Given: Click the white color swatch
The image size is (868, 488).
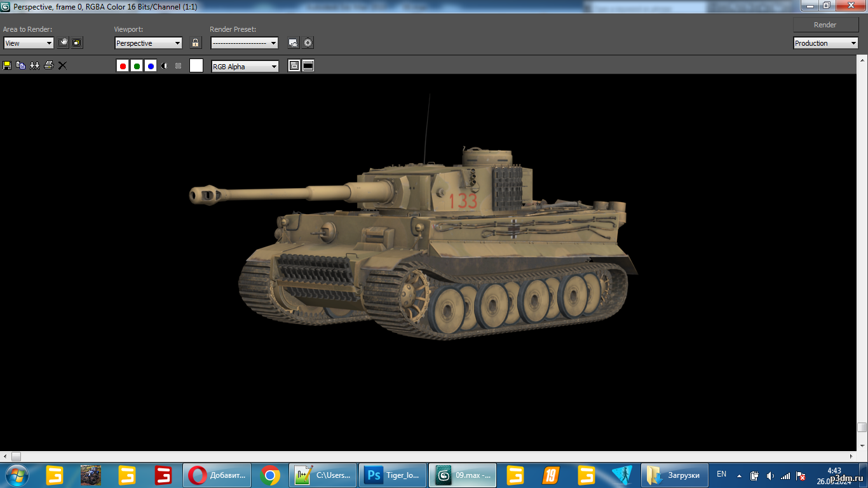Looking at the screenshot, I should tap(196, 65).
